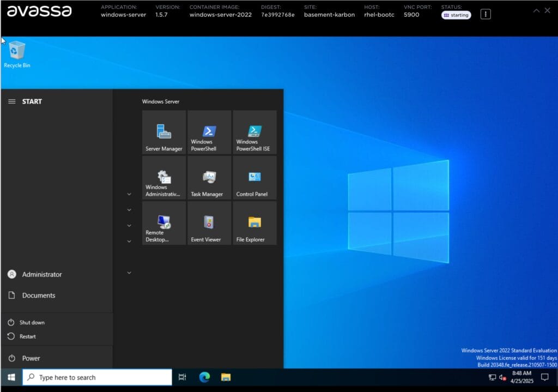Open Task View from the taskbar
558x392 pixels.
click(182, 377)
